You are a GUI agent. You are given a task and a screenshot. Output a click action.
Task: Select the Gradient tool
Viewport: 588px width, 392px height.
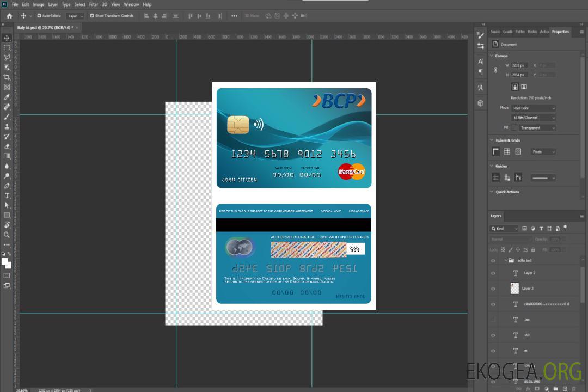7,156
